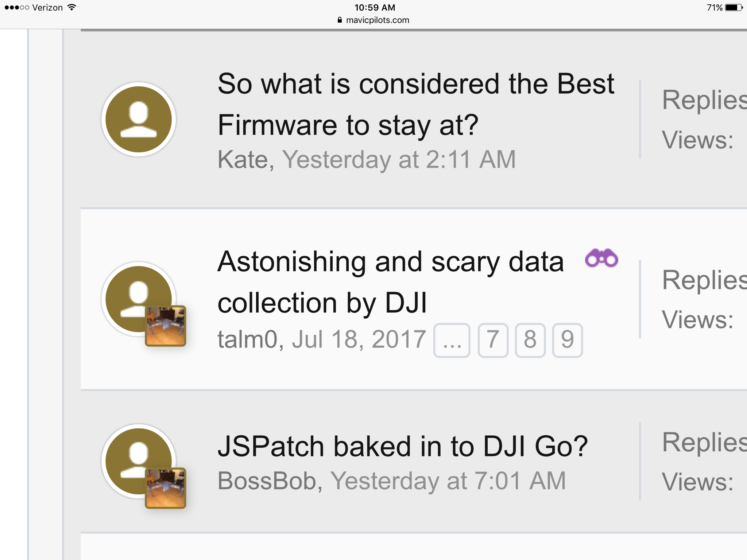Tap the lock icon beside mavicpilots.com
This screenshot has width=747, height=560.
[340, 20]
